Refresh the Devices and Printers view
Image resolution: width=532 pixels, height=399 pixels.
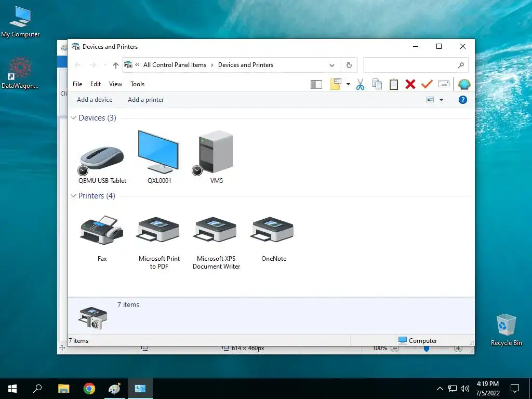349,65
